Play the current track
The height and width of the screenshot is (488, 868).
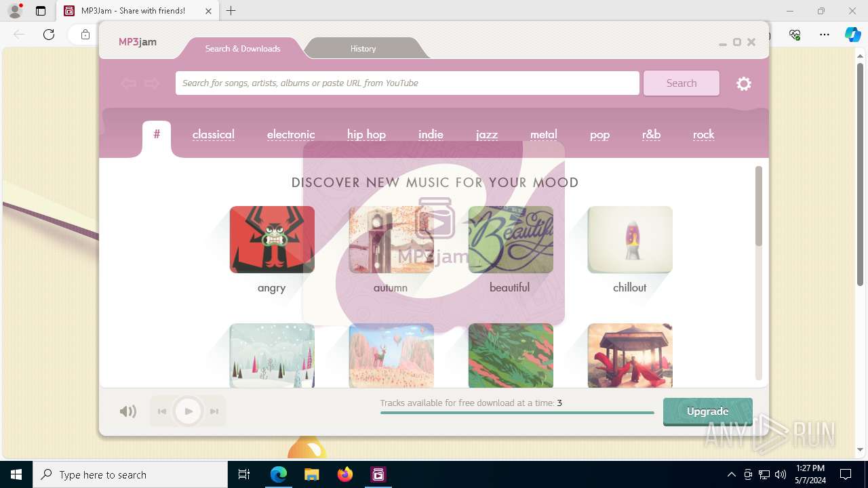(x=189, y=411)
